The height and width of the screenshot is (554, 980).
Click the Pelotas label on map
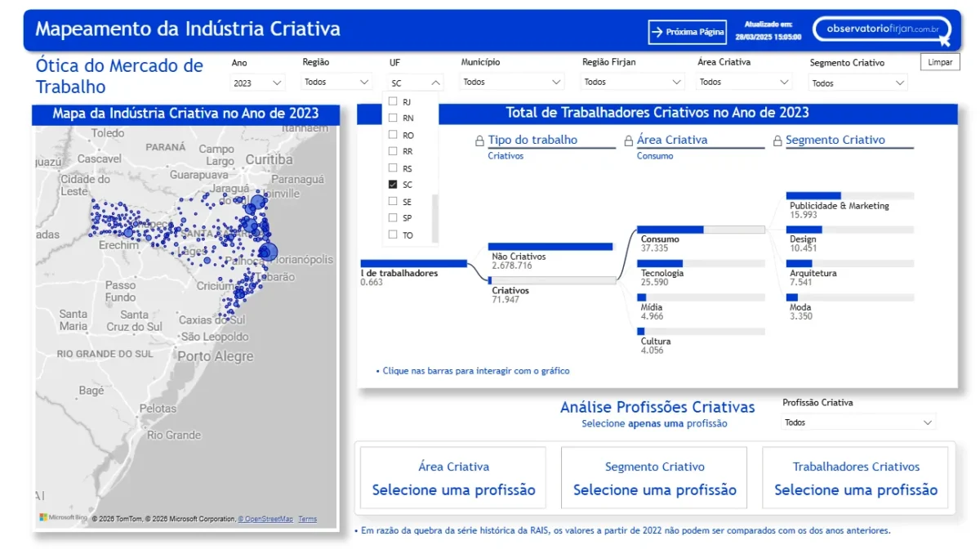[x=158, y=408]
